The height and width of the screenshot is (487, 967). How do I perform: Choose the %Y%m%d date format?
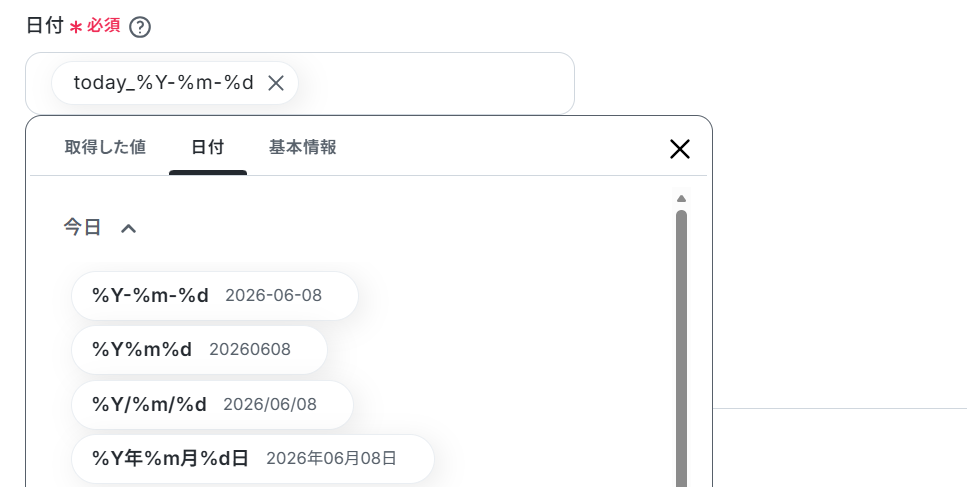199,350
